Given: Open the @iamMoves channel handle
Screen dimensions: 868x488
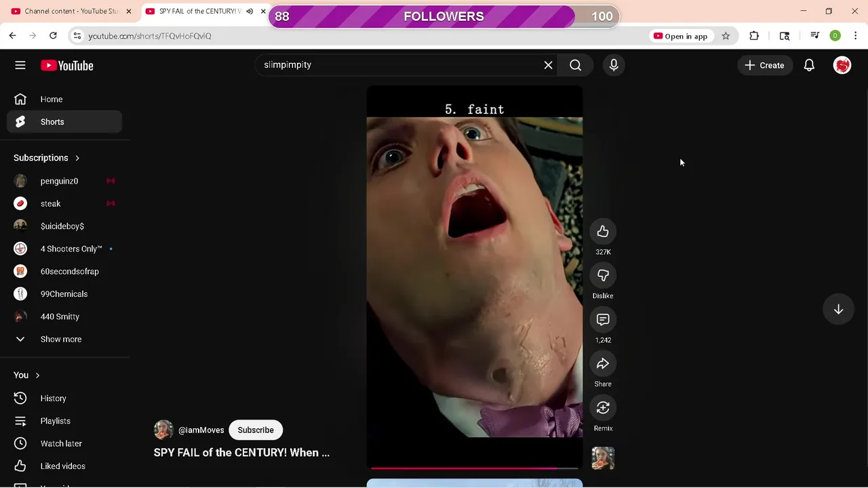Looking at the screenshot, I should [201, 430].
